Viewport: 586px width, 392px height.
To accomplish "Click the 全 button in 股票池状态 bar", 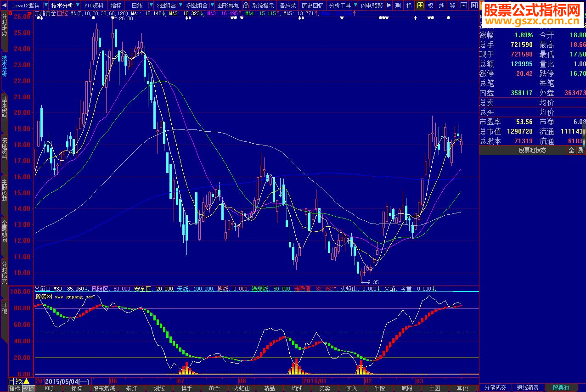I will click(571, 150).
